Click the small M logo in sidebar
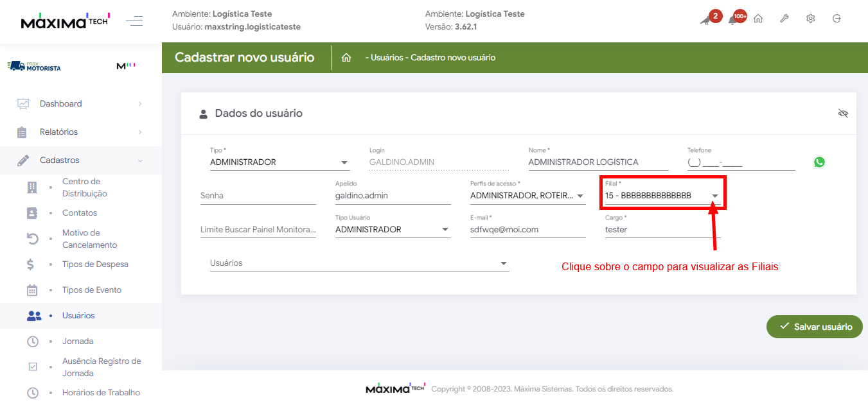Viewport: 868px width, 405px height. click(x=126, y=65)
